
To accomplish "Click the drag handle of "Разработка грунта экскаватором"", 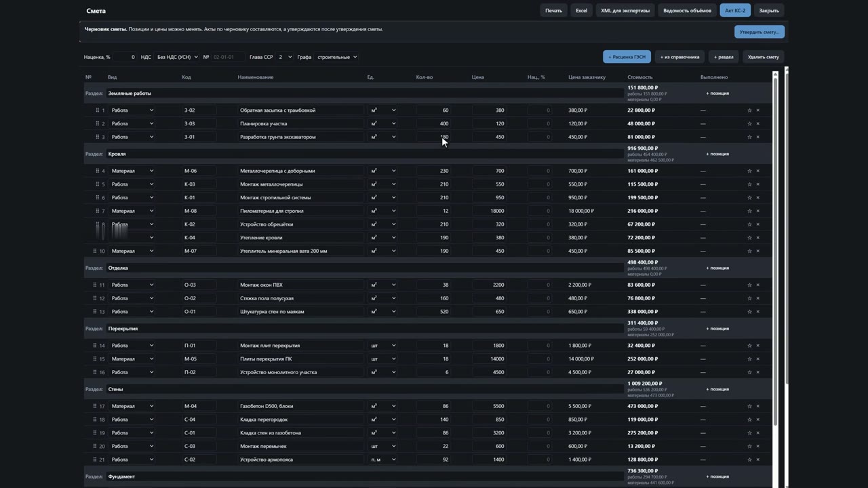I will 97,137.
